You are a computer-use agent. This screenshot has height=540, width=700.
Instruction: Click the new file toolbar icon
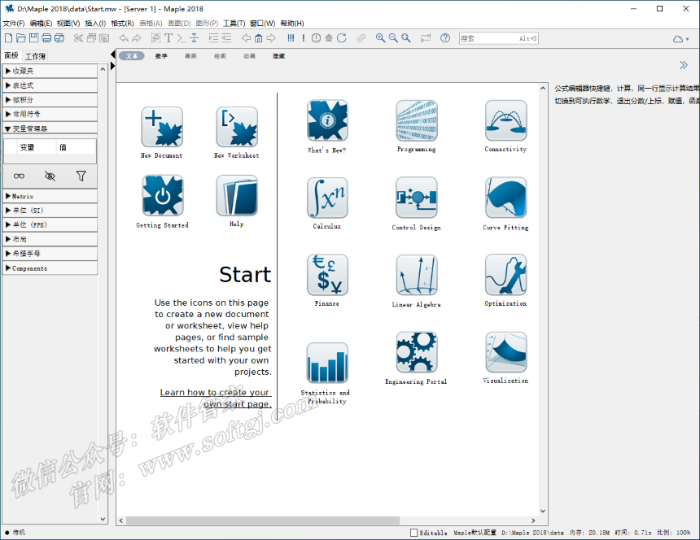click(x=8, y=38)
